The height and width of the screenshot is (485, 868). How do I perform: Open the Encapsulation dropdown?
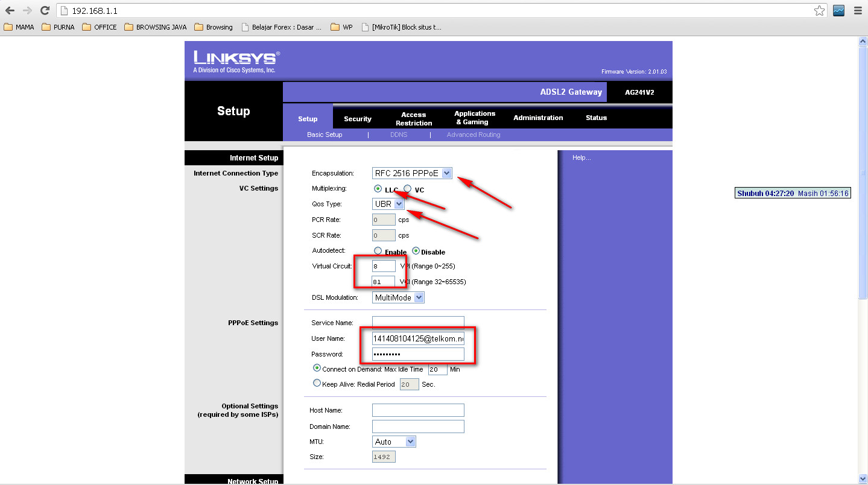pyautogui.click(x=412, y=173)
